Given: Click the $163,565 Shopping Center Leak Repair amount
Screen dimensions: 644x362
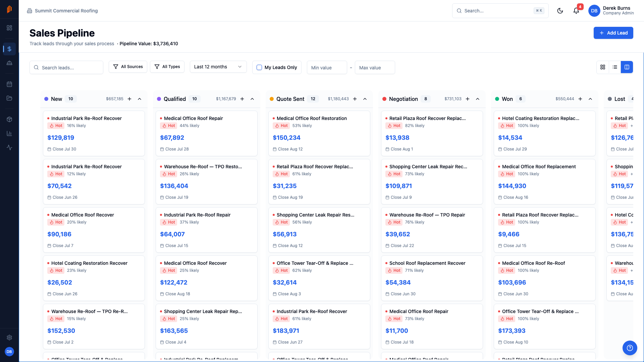Looking at the screenshot, I should (174, 331).
